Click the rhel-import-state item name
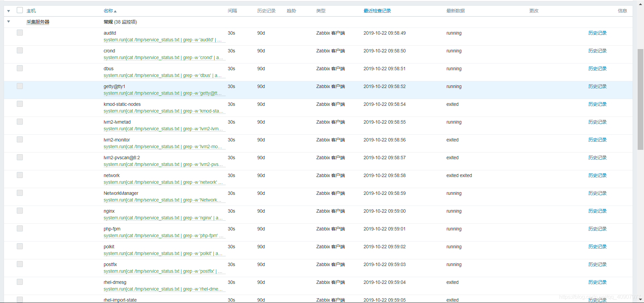 point(120,300)
